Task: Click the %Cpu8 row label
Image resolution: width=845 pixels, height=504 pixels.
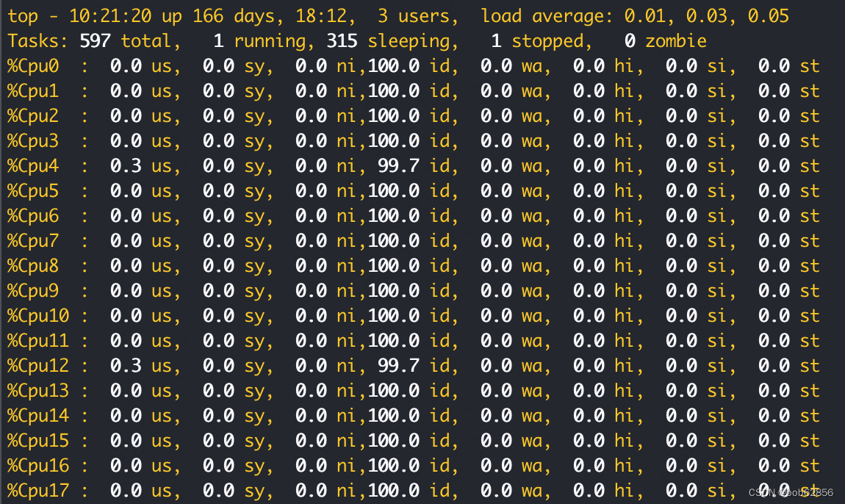Action: point(33,266)
